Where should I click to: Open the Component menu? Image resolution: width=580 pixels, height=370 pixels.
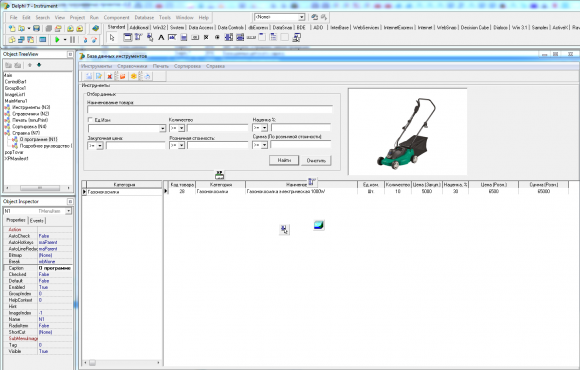[x=117, y=17]
